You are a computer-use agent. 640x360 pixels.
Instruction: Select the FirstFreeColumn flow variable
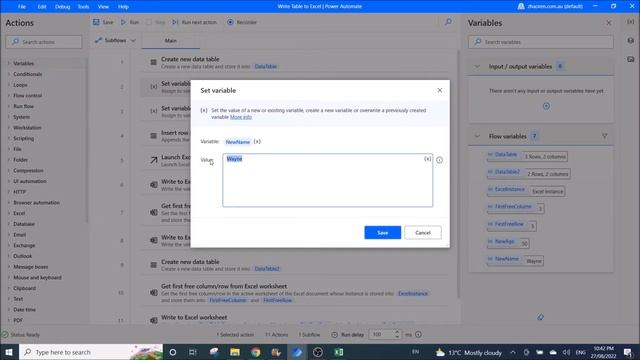pos(516,208)
